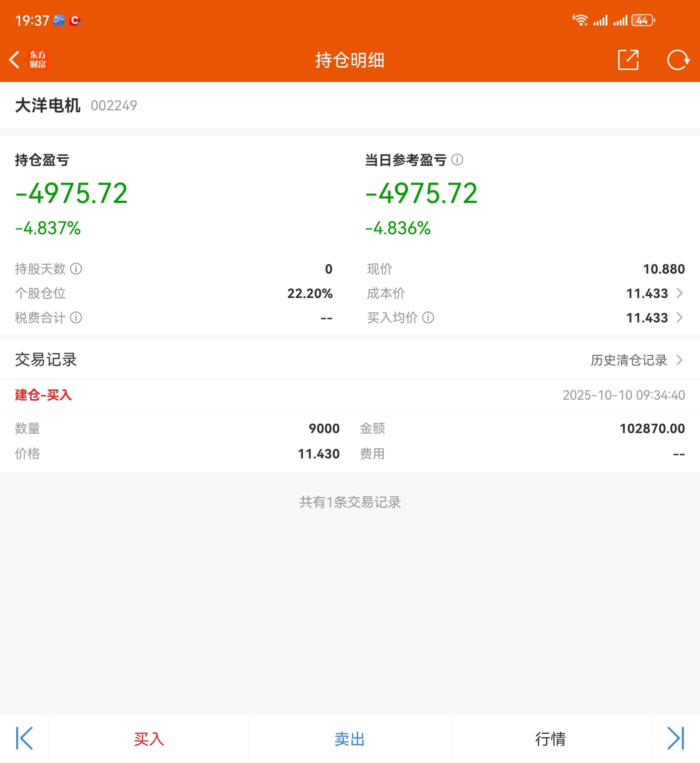
Task: Expand 成本价 11.433 chevron
Action: [680, 293]
